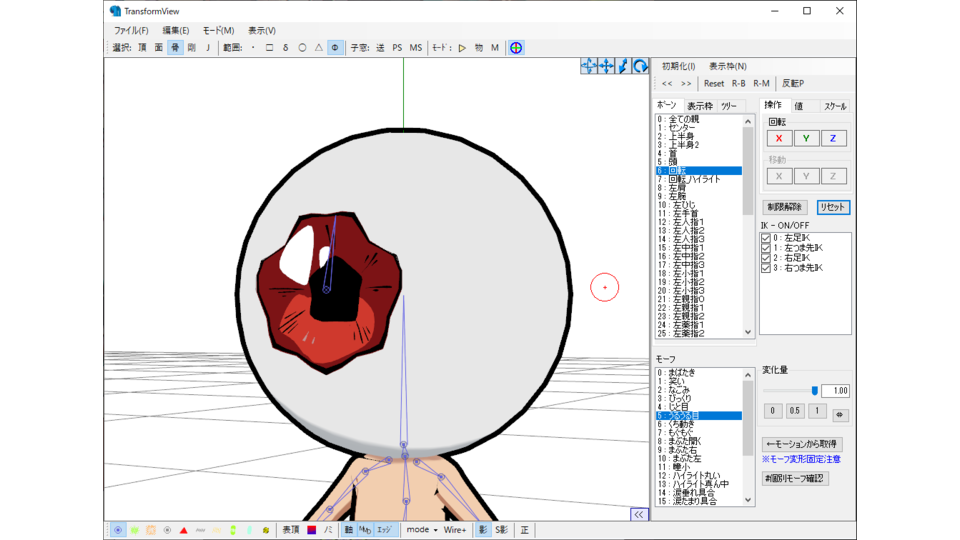The image size is (960, 540).
Task: Click the green Y rotation button
Action: click(x=806, y=138)
